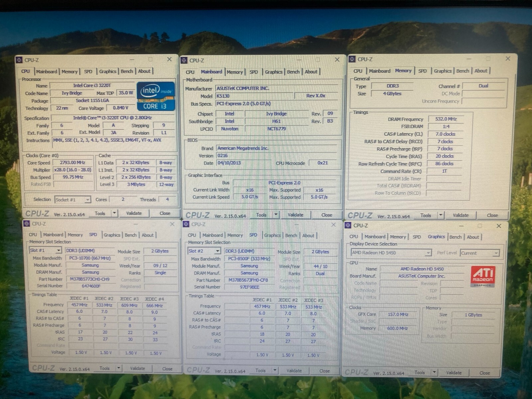Click the Level 3 cache 3 MBytes value

click(136, 184)
